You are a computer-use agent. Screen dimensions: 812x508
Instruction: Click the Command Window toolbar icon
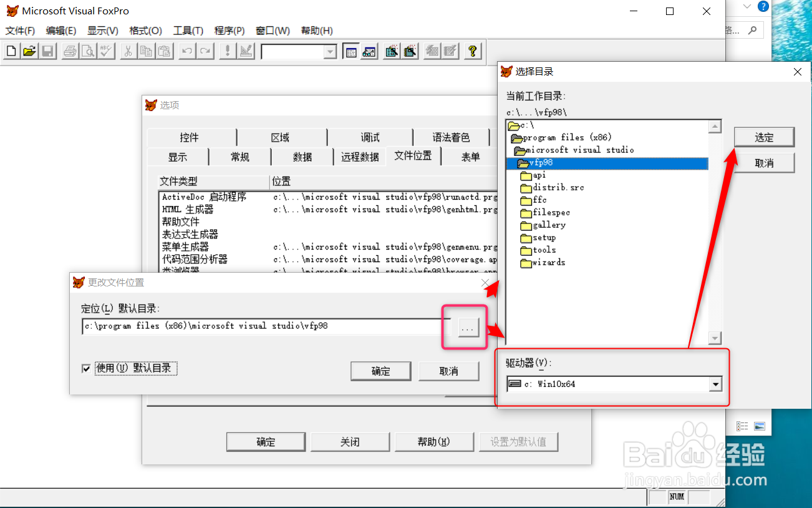click(351, 51)
